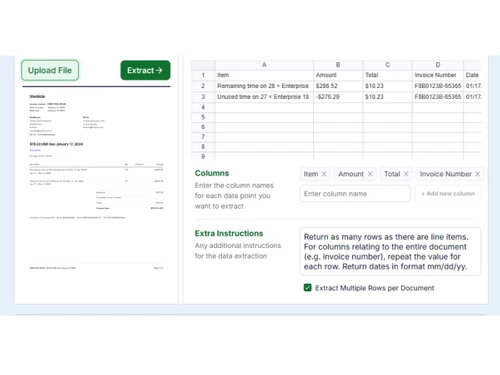The image size is (500, 375).
Task: Select empty cell A4 in spreadsheet
Action: coord(264,107)
